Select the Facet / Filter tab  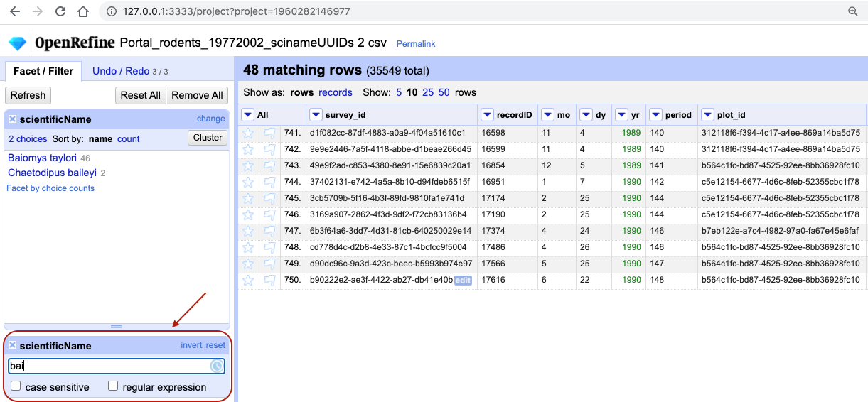tap(43, 71)
